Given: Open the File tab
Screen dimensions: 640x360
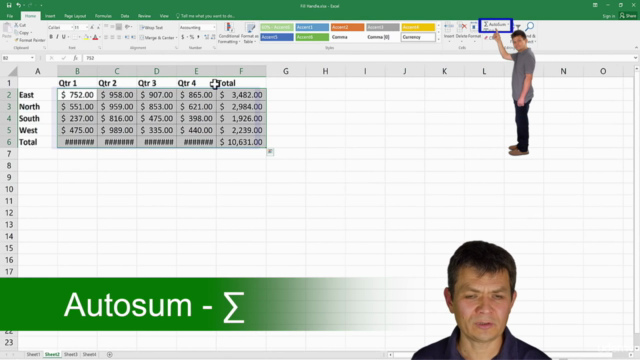Looking at the screenshot, I should pos(10,16).
